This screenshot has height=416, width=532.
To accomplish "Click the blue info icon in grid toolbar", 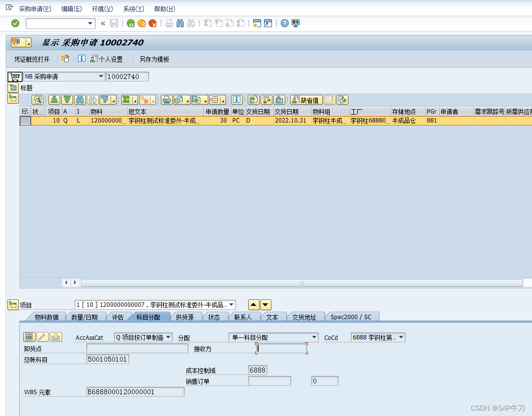I will click(236, 100).
